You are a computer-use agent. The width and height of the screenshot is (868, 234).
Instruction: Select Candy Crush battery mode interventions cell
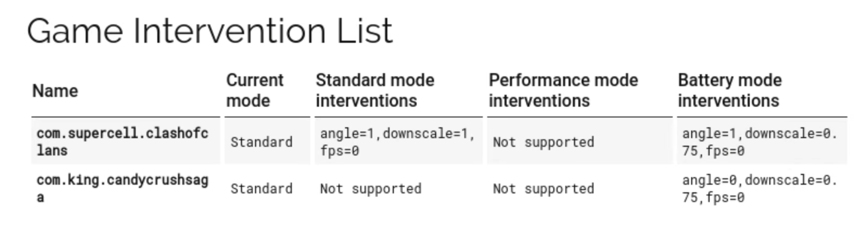coord(759,188)
